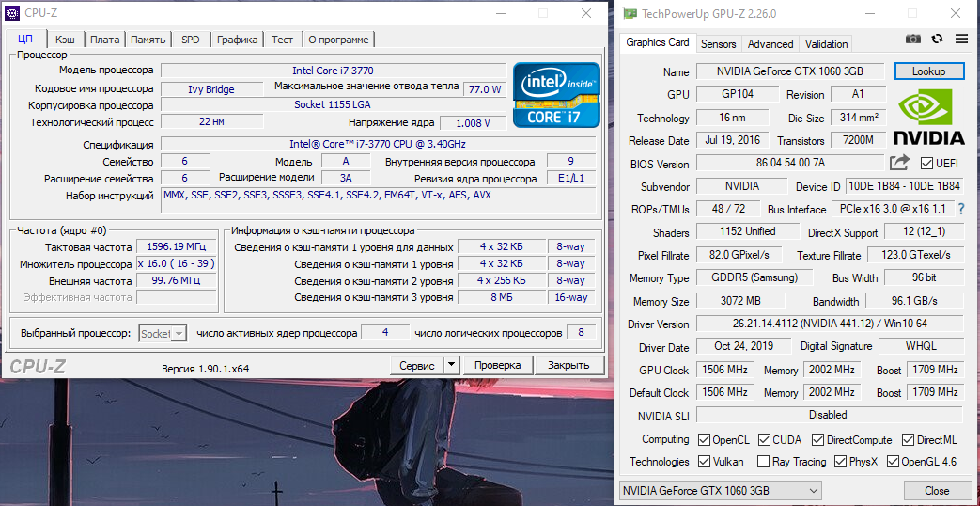This screenshot has height=506, width=980.
Task: Click the NVIDIA SLI Disabled field
Action: pyautogui.click(x=830, y=415)
